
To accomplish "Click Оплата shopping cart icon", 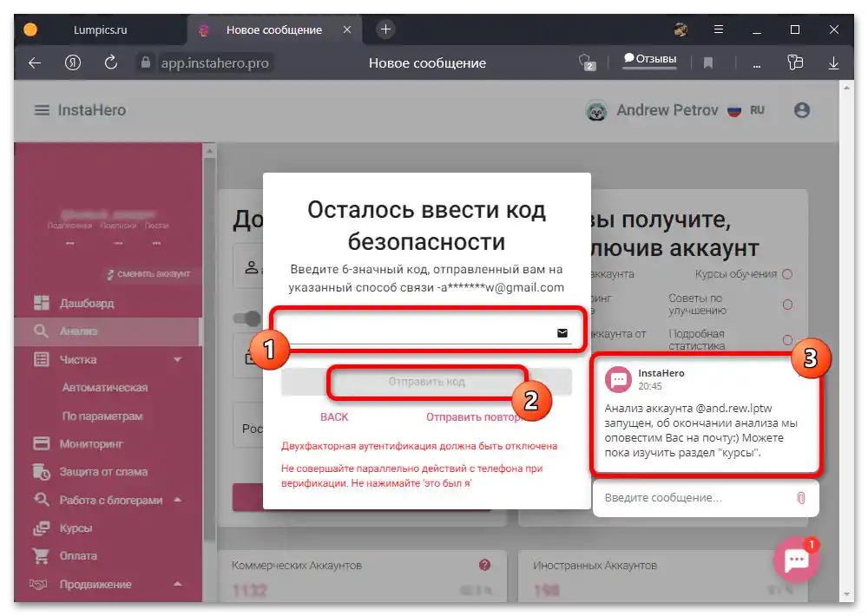I will click(41, 555).
